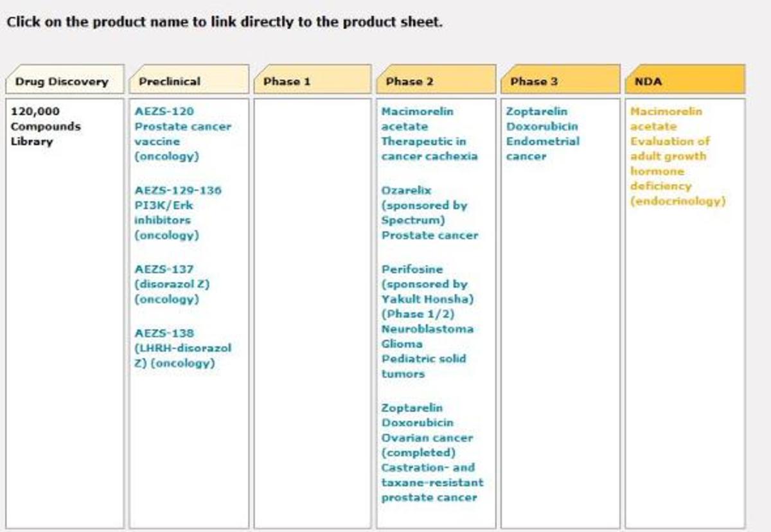The height and width of the screenshot is (532, 771).
Task: Click the 120,000 Compounds Library text
Action: tap(45, 127)
